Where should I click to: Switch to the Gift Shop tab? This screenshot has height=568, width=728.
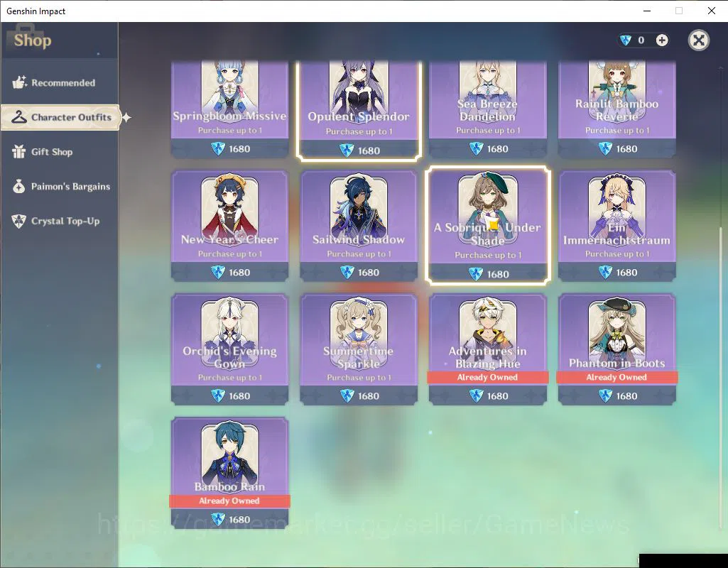pos(59,152)
